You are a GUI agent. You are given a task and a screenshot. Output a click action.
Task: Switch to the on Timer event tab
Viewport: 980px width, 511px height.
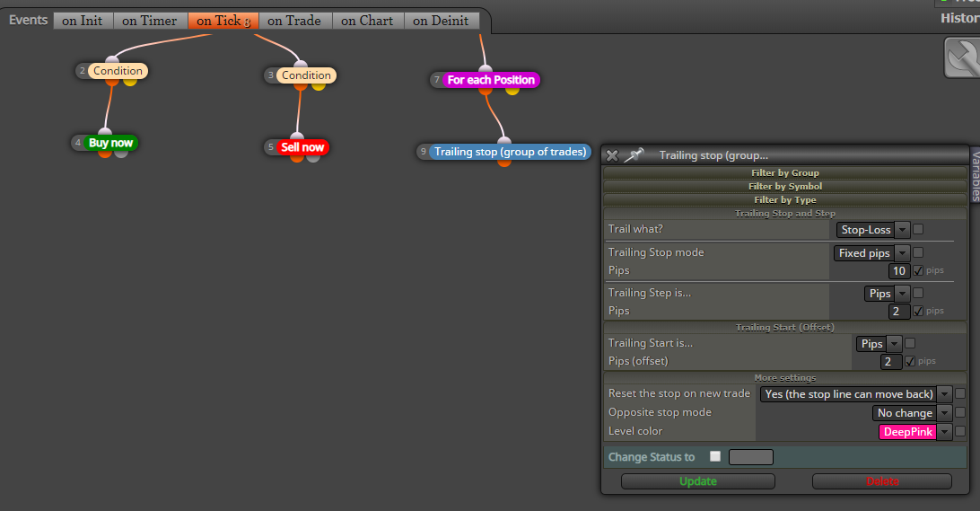(x=150, y=21)
